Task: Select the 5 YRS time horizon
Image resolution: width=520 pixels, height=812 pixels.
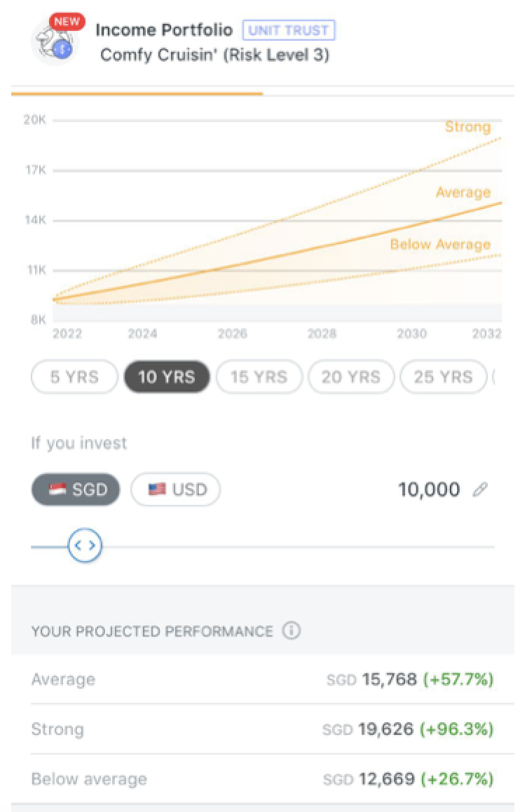Action: tap(74, 377)
